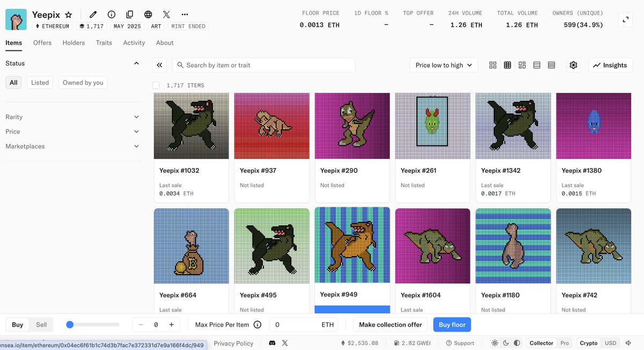644x350 pixels.
Task: Click the Yeepix collection avatar image
Action: pyautogui.click(x=16, y=19)
